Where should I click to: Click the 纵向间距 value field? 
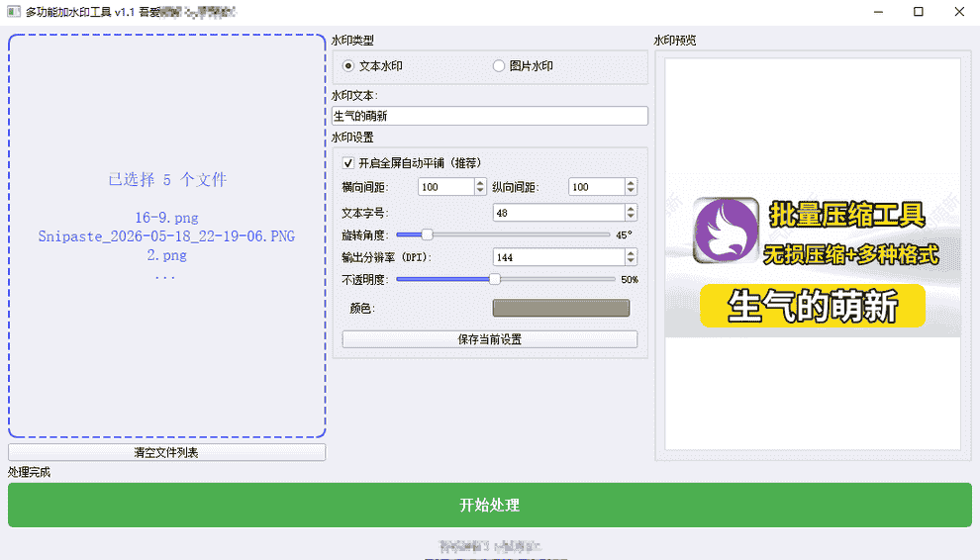pyautogui.click(x=597, y=187)
